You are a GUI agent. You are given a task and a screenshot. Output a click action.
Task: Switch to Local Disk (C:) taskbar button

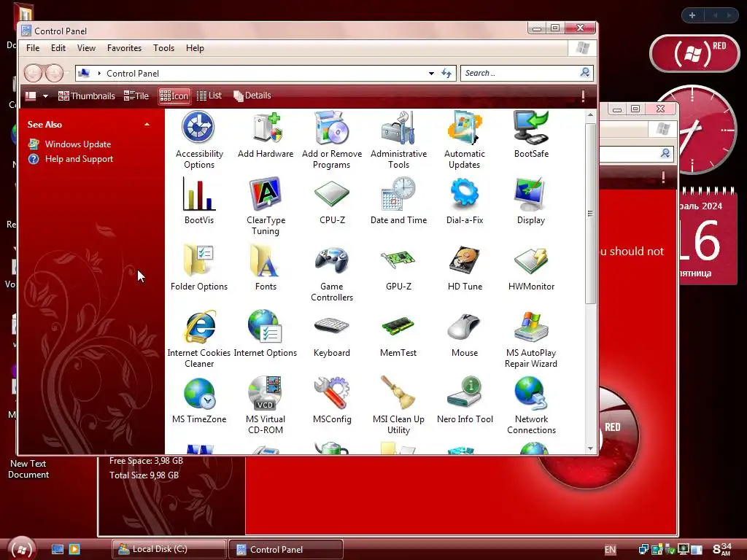169,549
